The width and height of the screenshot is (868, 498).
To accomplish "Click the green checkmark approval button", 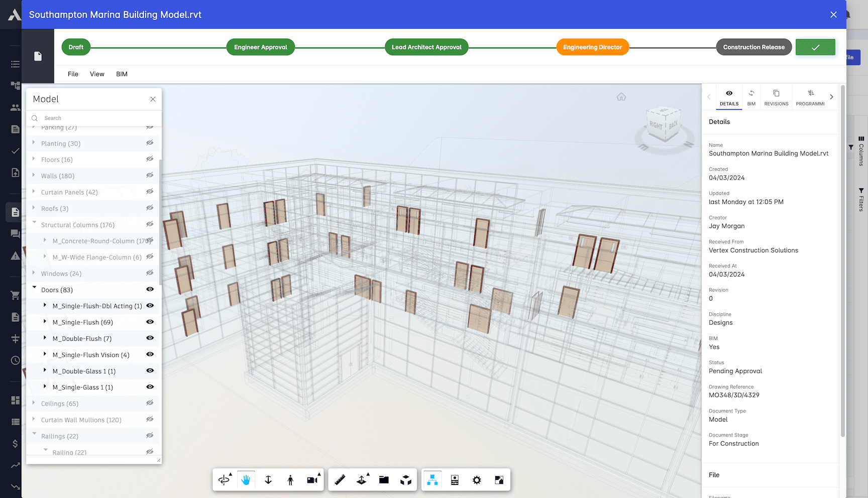I will [x=815, y=47].
